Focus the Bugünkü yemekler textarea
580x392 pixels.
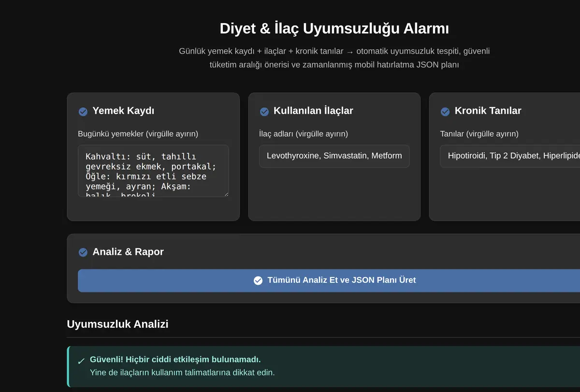153,171
